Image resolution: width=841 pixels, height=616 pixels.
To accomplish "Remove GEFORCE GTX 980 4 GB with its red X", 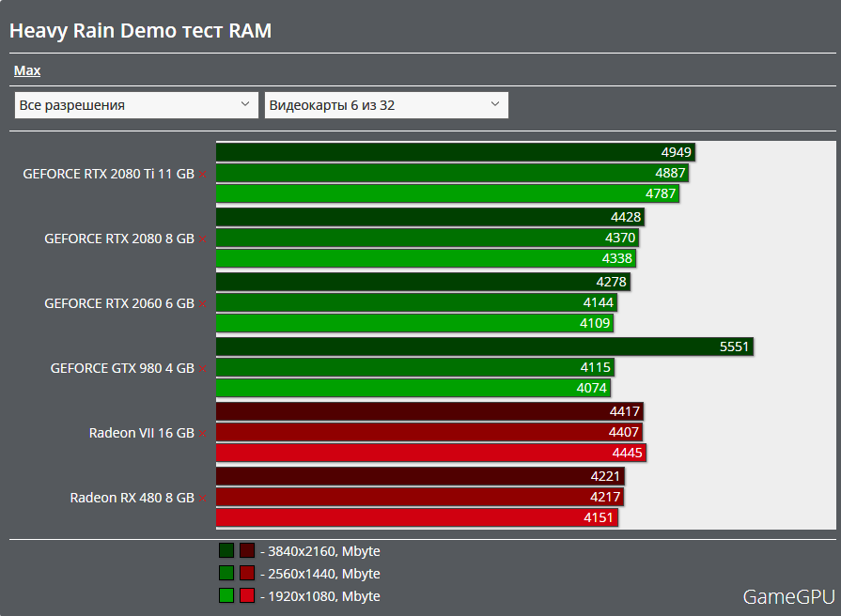I will click(202, 369).
